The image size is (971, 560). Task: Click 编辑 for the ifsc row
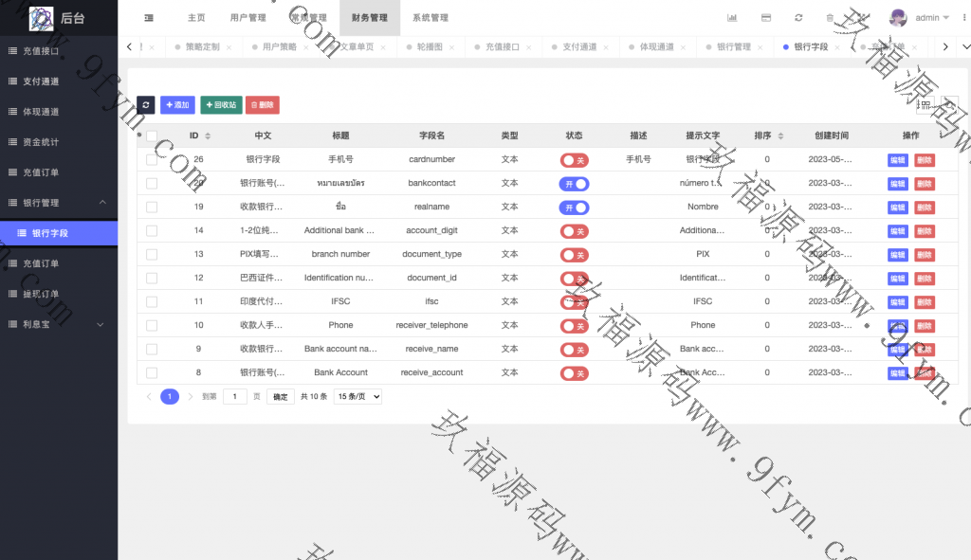point(897,302)
